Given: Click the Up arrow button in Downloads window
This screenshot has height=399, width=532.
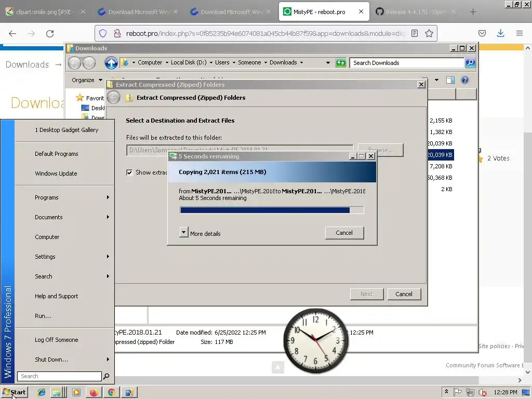Looking at the screenshot, I should 111,63.
